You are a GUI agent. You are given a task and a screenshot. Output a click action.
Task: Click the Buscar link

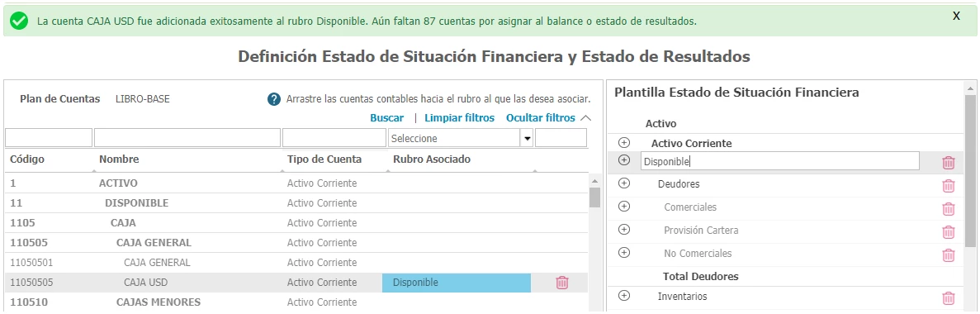pyautogui.click(x=387, y=117)
